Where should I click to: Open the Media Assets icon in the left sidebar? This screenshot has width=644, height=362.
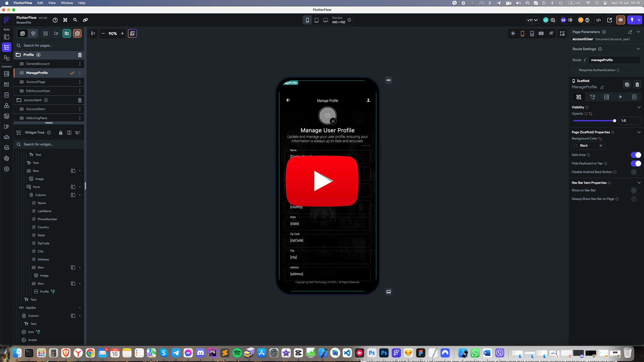click(6, 116)
